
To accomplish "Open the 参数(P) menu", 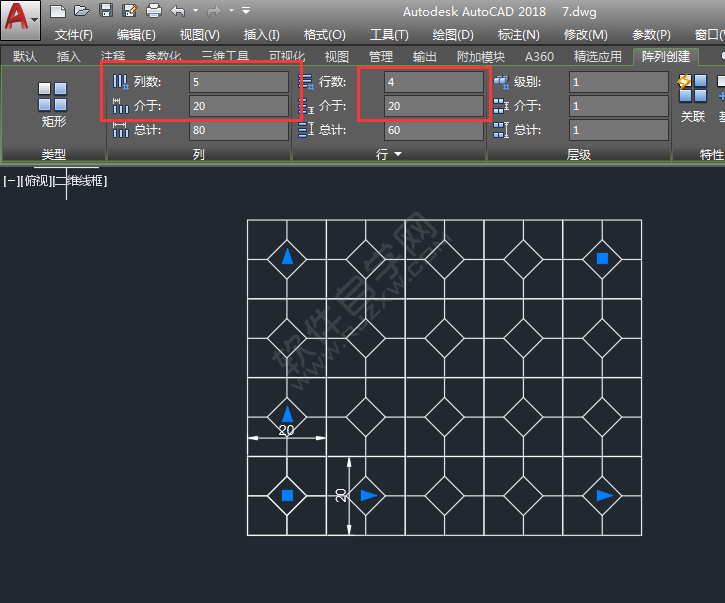I will (651, 35).
